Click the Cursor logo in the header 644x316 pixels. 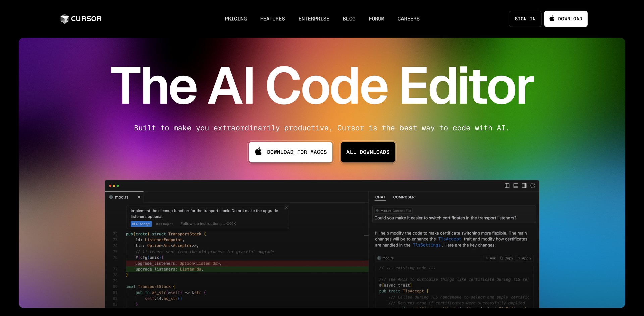coord(81,19)
